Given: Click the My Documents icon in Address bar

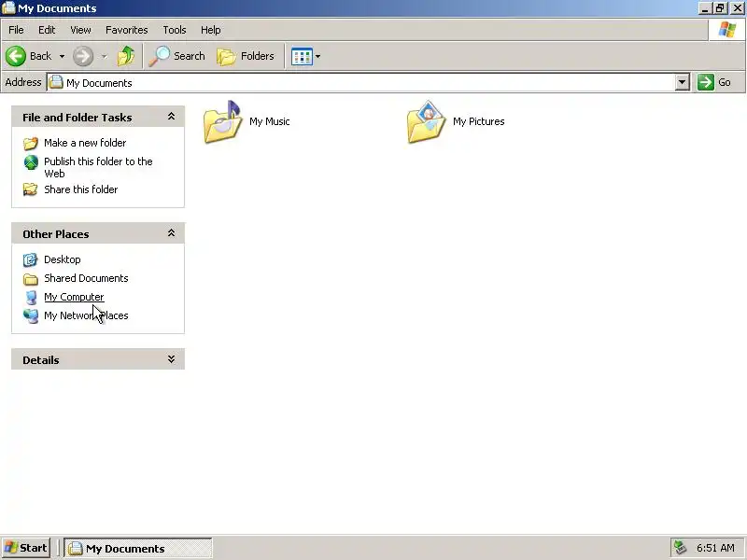Looking at the screenshot, I should click(x=56, y=82).
